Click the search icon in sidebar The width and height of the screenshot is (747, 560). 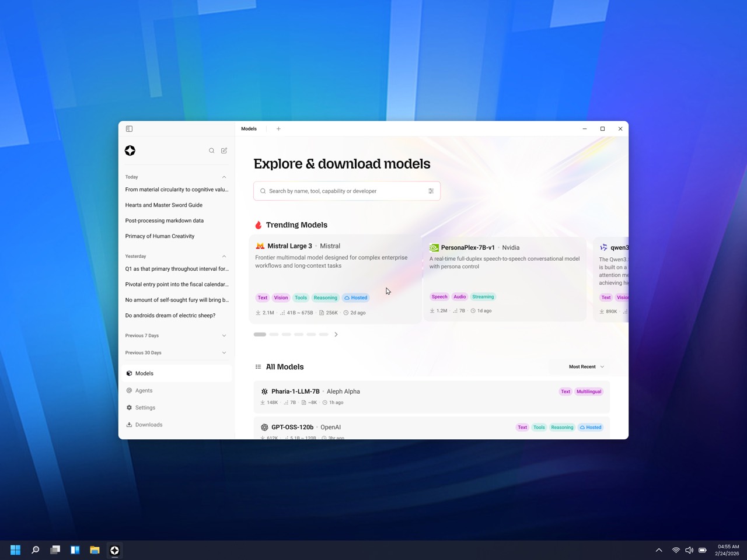pos(212,150)
